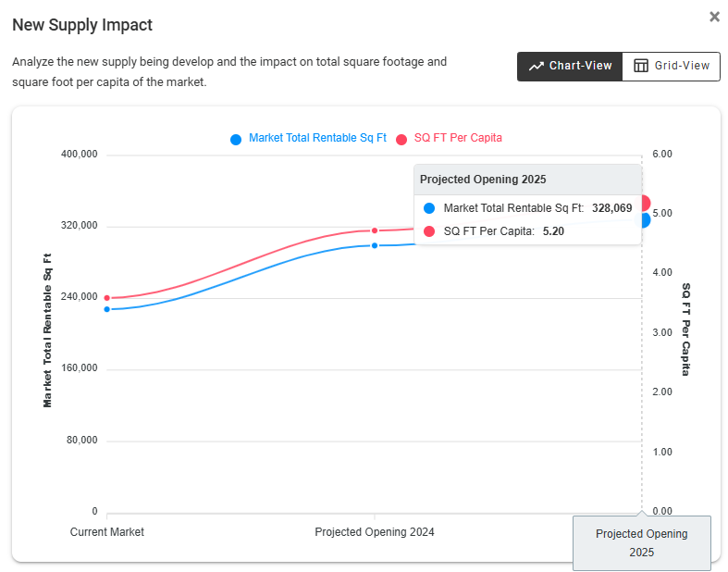Close the New Supply Impact dialog
Viewport: 728px width, 572px height.
tap(714, 17)
